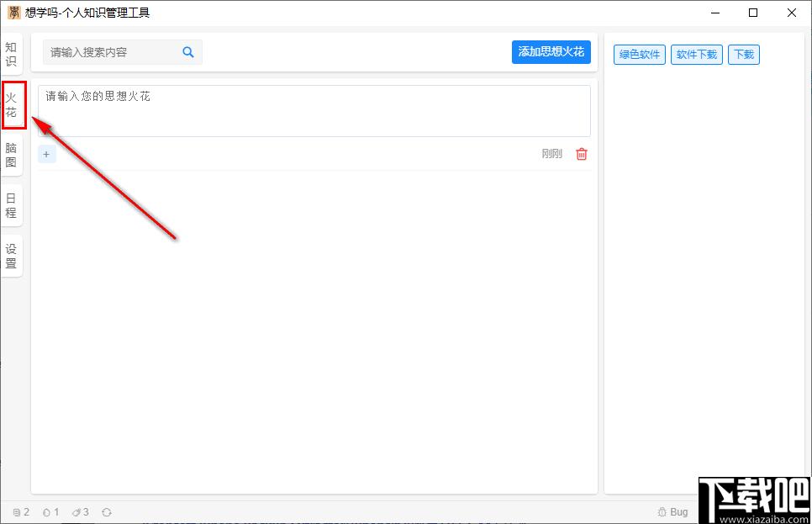Select the 软件下载 tag

point(697,55)
